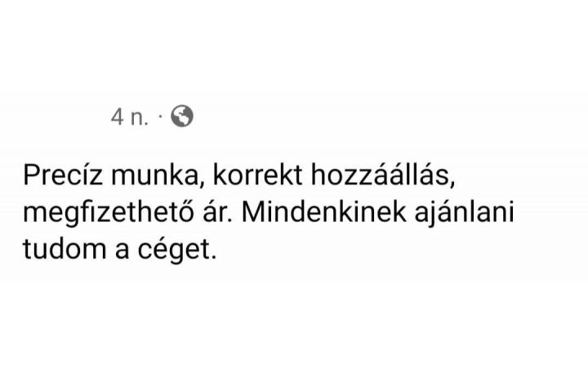The image size is (588, 378).
Task: Click the number '4' in the timestamp
Action: point(117,118)
